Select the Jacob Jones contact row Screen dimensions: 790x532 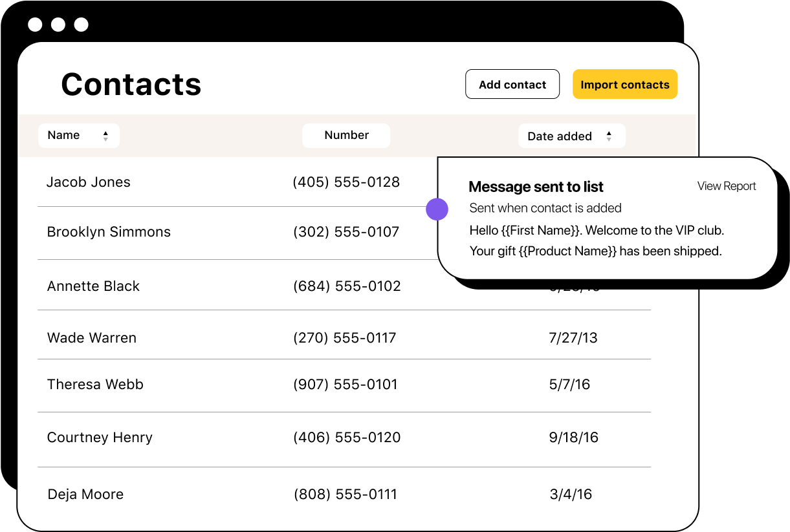click(x=89, y=182)
